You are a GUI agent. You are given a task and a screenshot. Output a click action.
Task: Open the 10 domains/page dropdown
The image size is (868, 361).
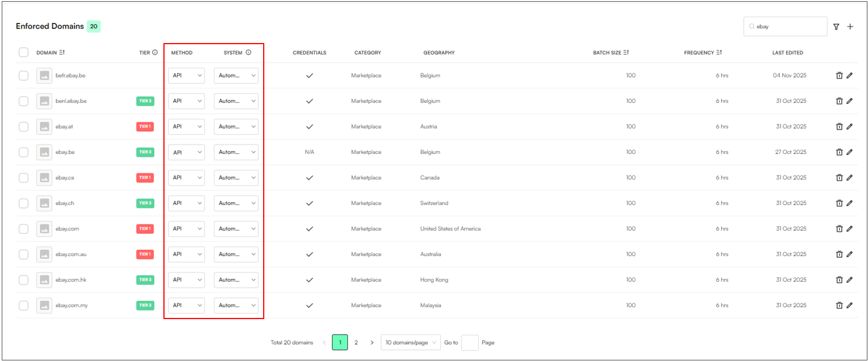(410, 343)
